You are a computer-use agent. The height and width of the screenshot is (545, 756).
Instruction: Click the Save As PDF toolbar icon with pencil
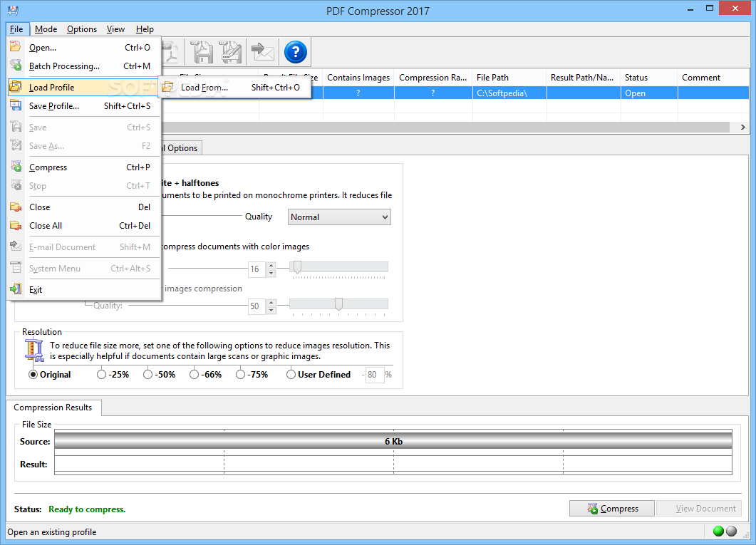[231, 52]
